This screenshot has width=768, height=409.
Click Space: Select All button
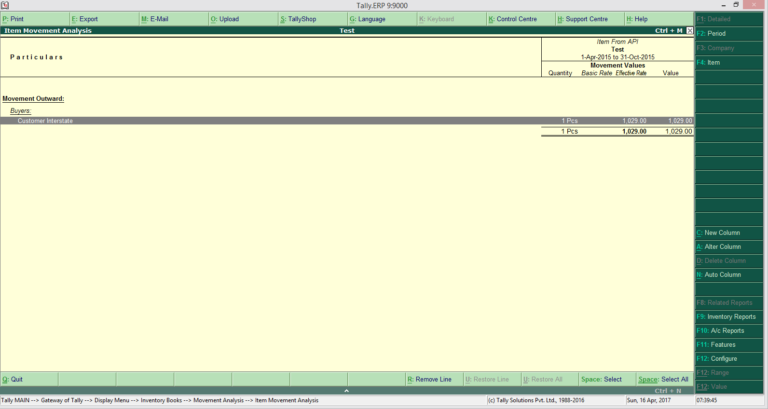(x=665, y=379)
